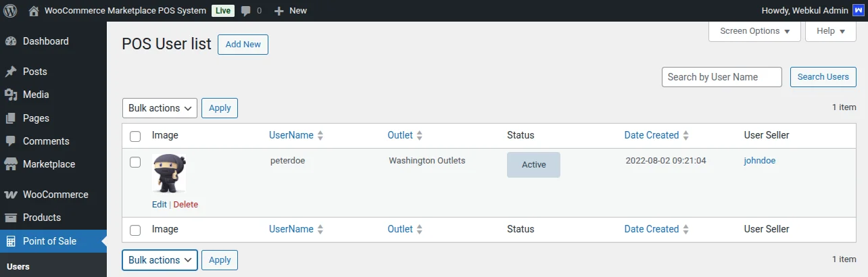
Task: Click the Media icon in sidebar
Action: pos(11,95)
